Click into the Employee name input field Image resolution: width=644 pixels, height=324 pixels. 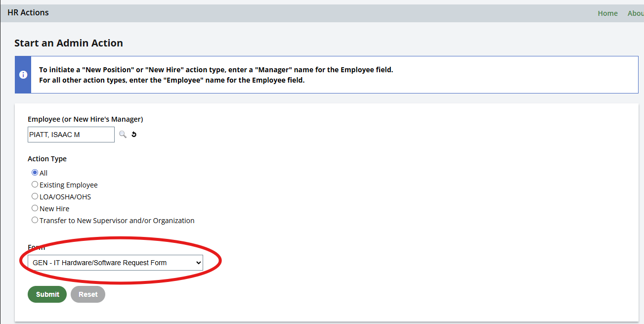(x=71, y=135)
